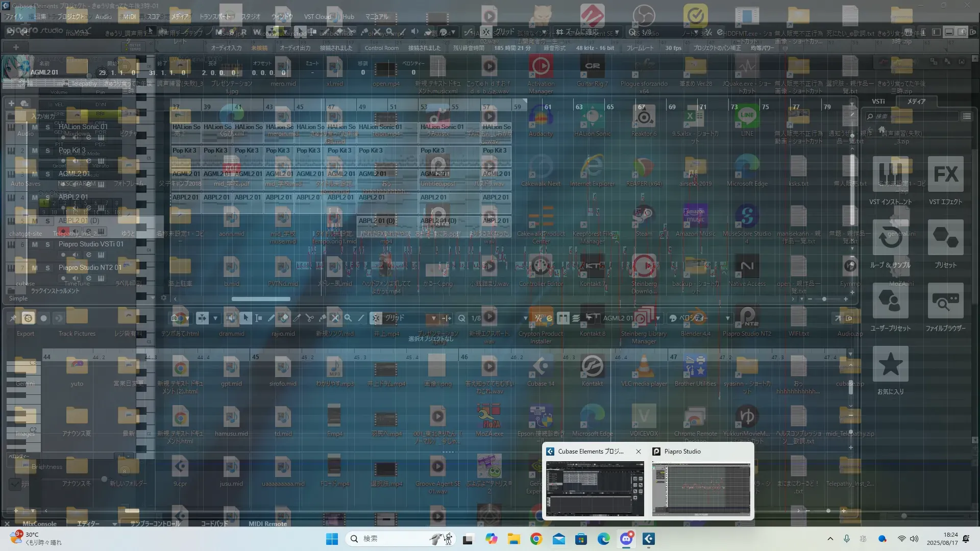Open the MIDI Remote lower zone tab
Screen dimensions: 980x551
pos(267,523)
